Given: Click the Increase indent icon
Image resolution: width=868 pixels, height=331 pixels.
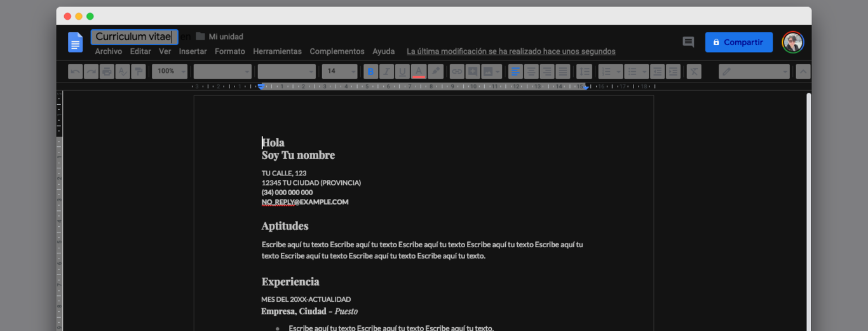Looking at the screenshot, I should coord(673,72).
